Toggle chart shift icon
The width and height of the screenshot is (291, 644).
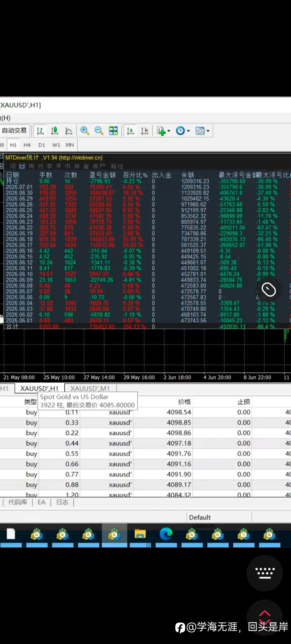(x=145, y=131)
